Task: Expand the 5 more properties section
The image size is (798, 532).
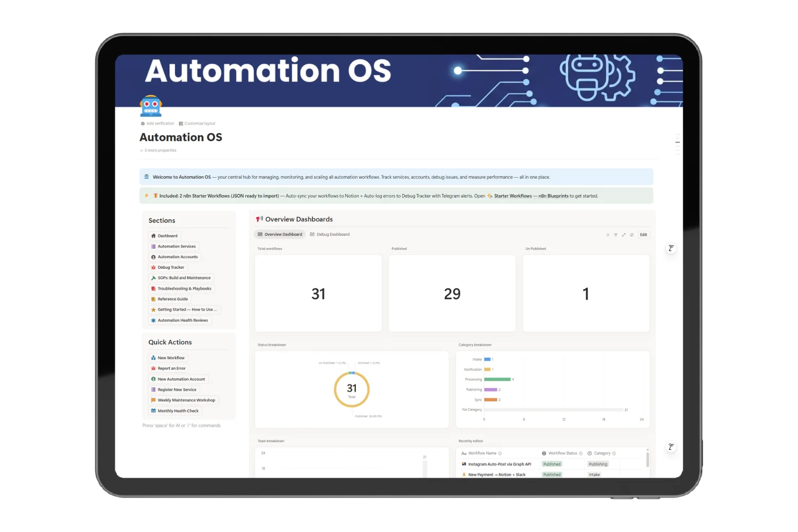Action: click(x=158, y=151)
